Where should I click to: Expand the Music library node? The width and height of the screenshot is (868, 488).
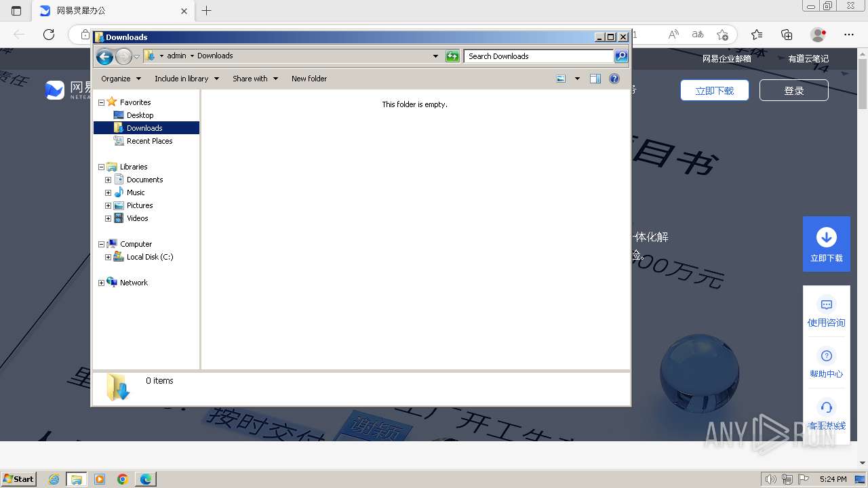(x=108, y=192)
